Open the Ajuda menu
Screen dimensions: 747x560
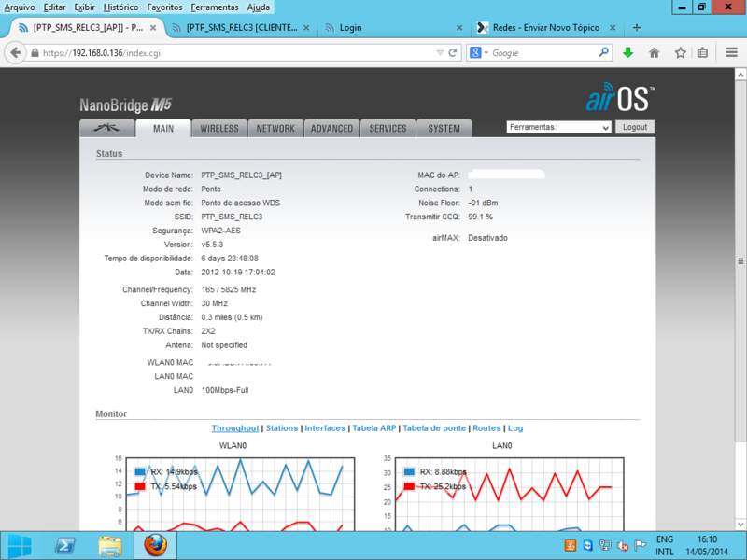[259, 7]
